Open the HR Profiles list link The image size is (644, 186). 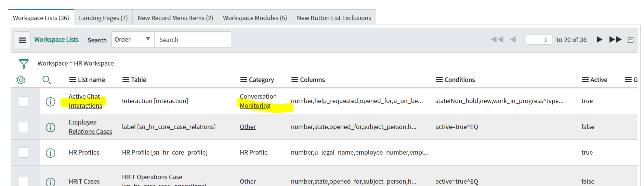pyautogui.click(x=84, y=153)
